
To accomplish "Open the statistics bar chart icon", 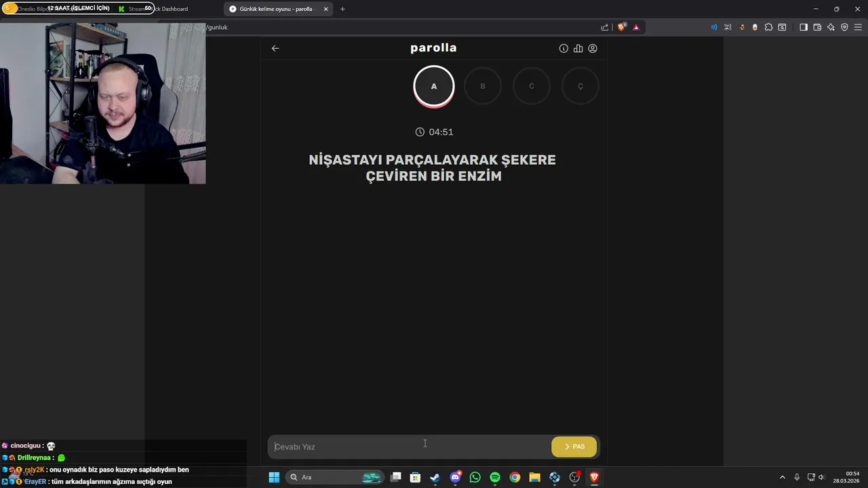I will 578,48.
